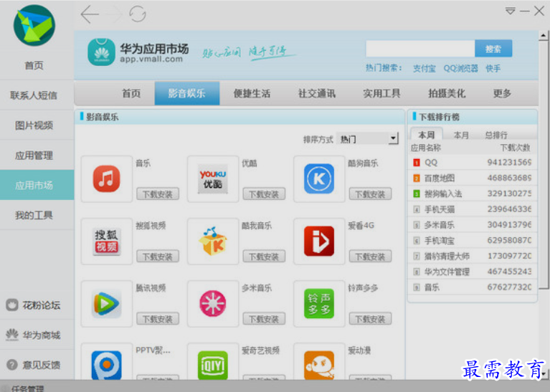Open the 排序方式 热门 dropdown
This screenshot has width=550, height=392.
367,139
